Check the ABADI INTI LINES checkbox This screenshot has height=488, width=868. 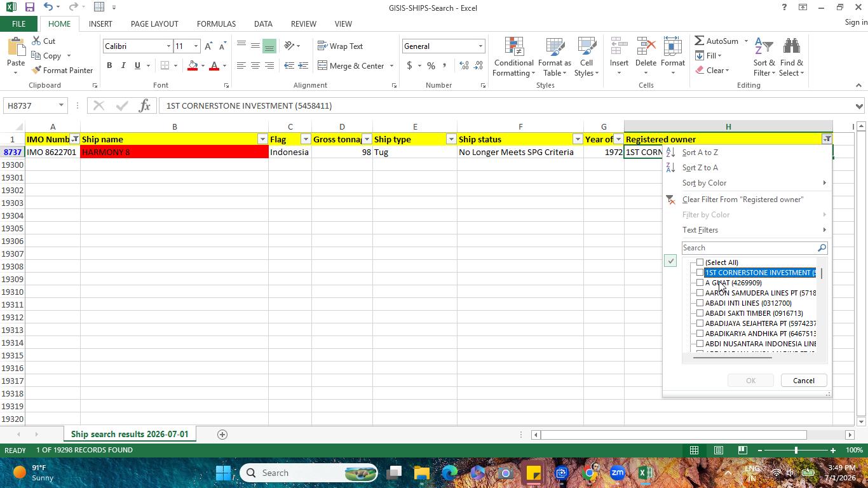pos(700,303)
